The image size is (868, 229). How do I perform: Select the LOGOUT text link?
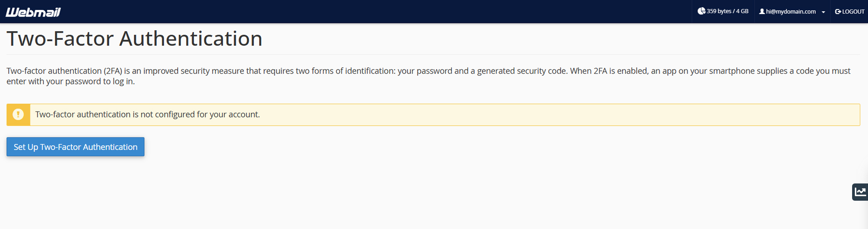(x=853, y=12)
